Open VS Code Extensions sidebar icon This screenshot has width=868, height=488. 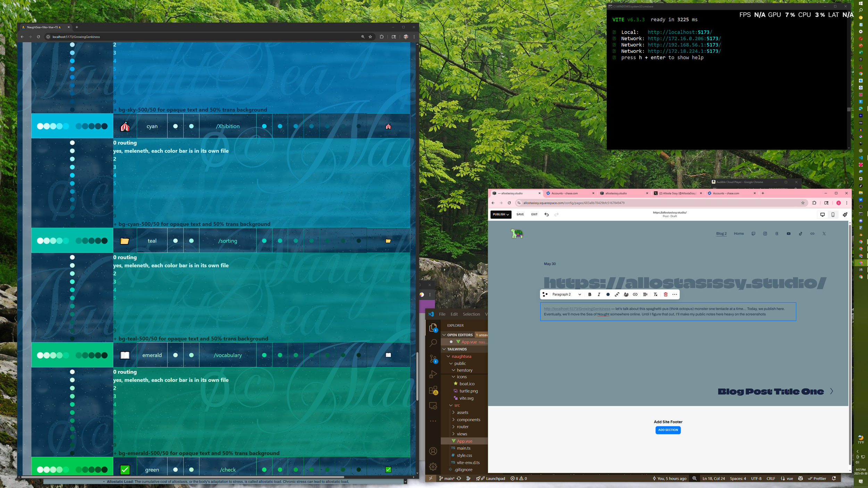coord(433,390)
